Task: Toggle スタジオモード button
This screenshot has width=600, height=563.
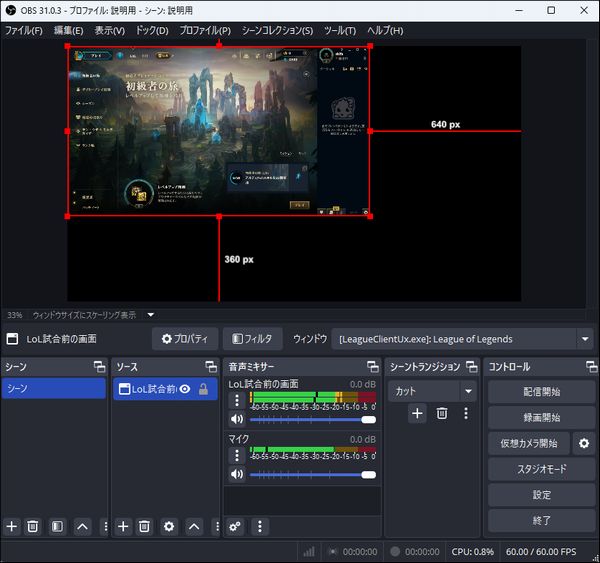Action: (x=541, y=469)
